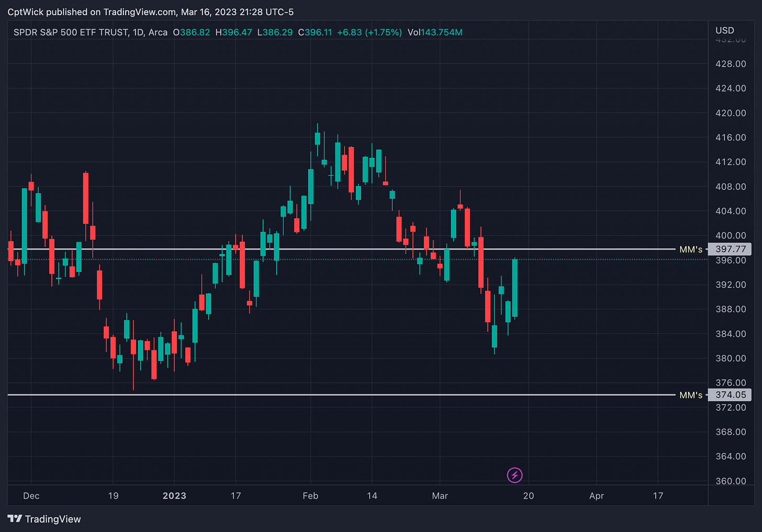Click the 420.00 price axis label
Image resolution: width=762 pixels, height=532 pixels.
[x=731, y=113]
